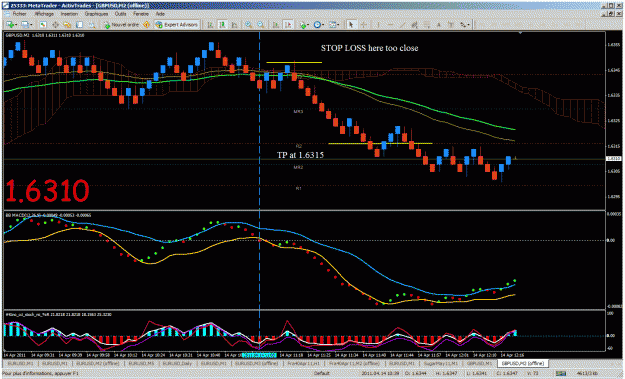Expand the Indicators dropdown arrow

tap(309, 25)
